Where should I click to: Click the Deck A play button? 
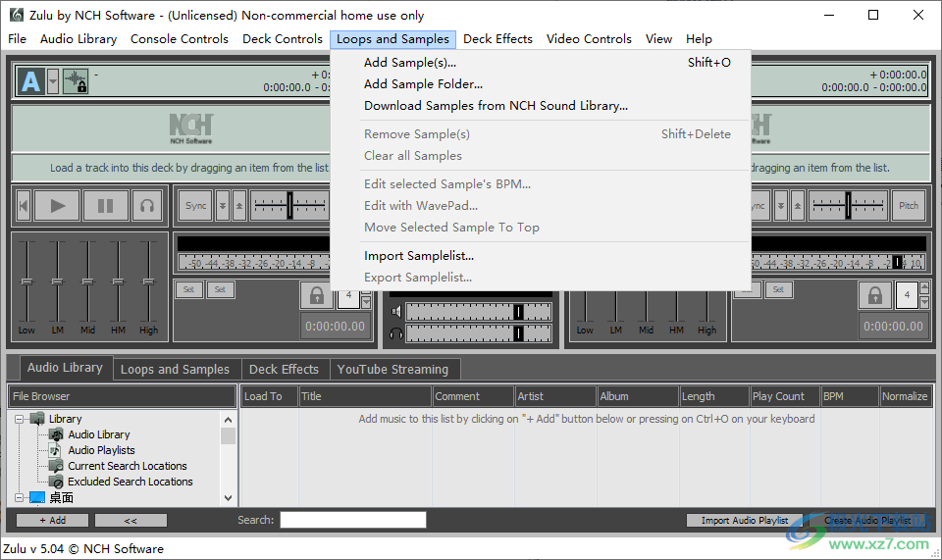tap(58, 206)
